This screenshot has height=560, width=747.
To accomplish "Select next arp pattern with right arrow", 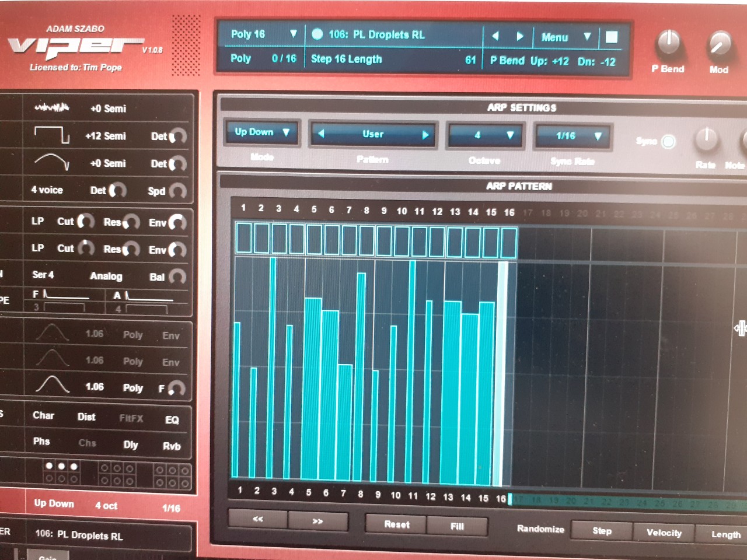I will pyautogui.click(x=425, y=135).
